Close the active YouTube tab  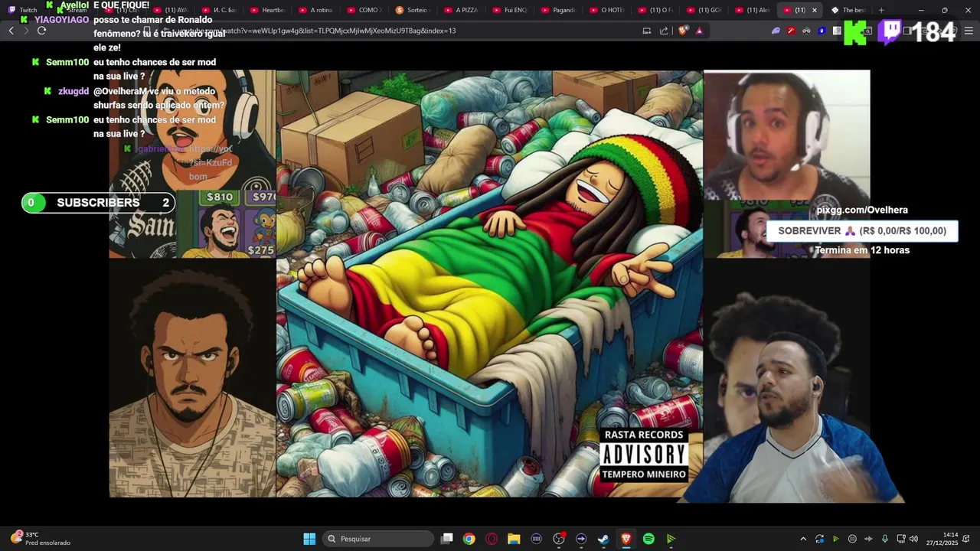[x=814, y=10]
